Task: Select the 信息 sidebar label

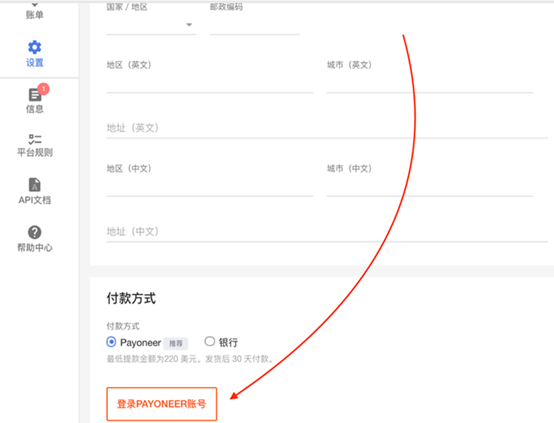Action: (x=35, y=109)
